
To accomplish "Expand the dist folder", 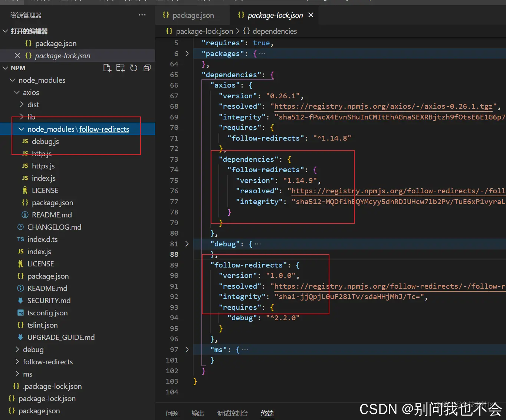I will pyautogui.click(x=22, y=105).
